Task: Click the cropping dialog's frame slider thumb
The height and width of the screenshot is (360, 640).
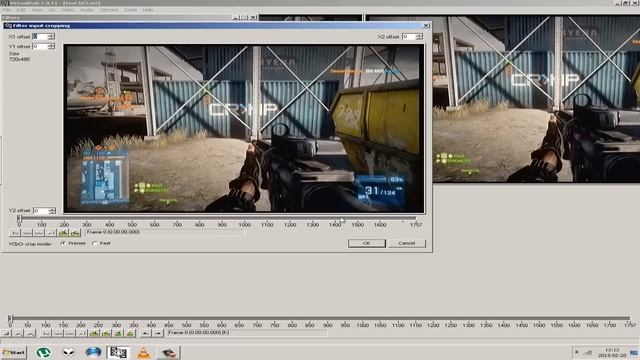Action: (x=19, y=218)
